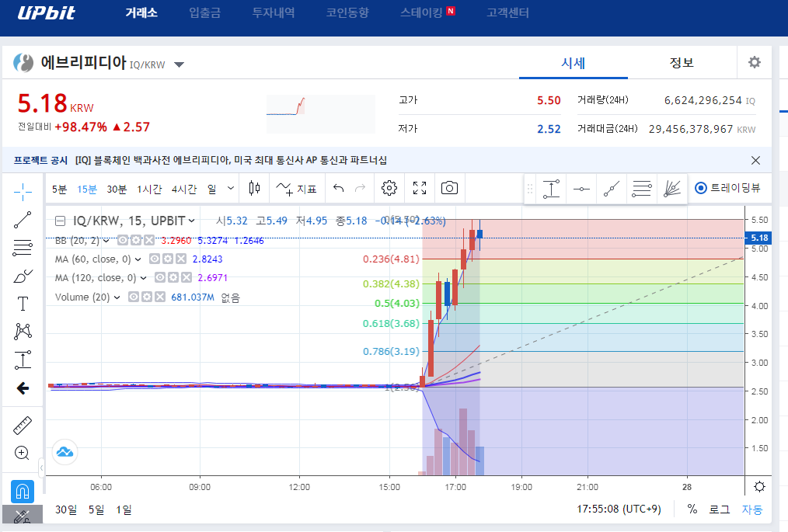
Task: Open chart axis settings gear at bottom right
Action: 759,487
